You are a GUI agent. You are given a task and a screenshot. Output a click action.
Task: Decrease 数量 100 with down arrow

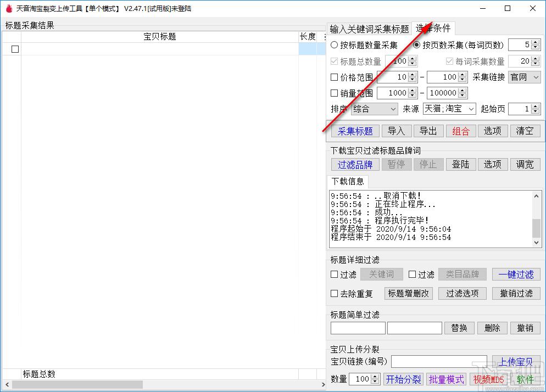tap(375, 382)
